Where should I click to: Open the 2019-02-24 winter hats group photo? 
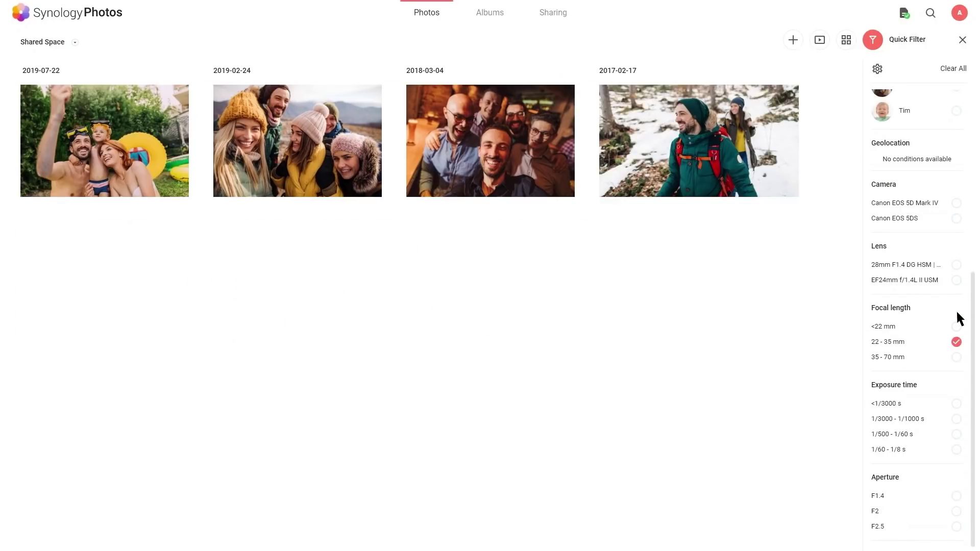[x=298, y=141]
